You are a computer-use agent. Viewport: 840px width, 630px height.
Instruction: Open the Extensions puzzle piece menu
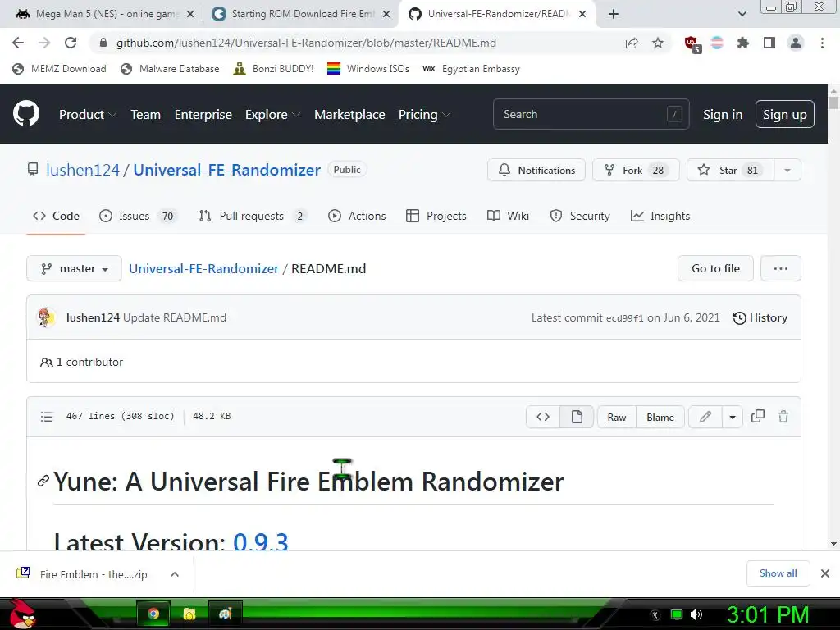tap(742, 43)
